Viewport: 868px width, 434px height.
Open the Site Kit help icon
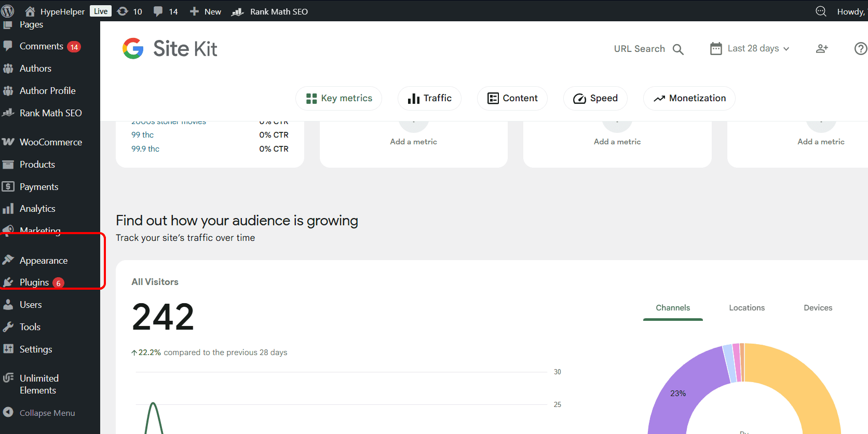[x=860, y=48]
